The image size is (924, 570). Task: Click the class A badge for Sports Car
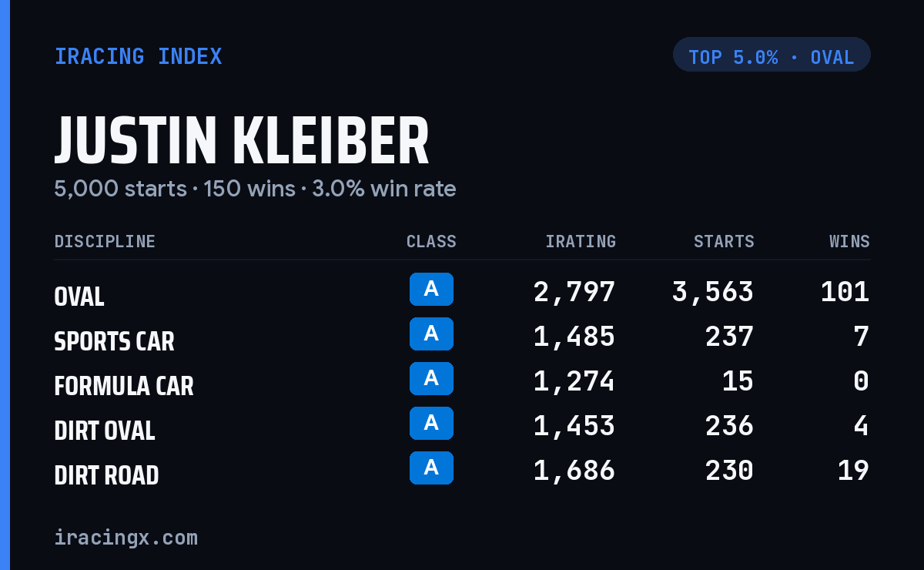(431, 334)
